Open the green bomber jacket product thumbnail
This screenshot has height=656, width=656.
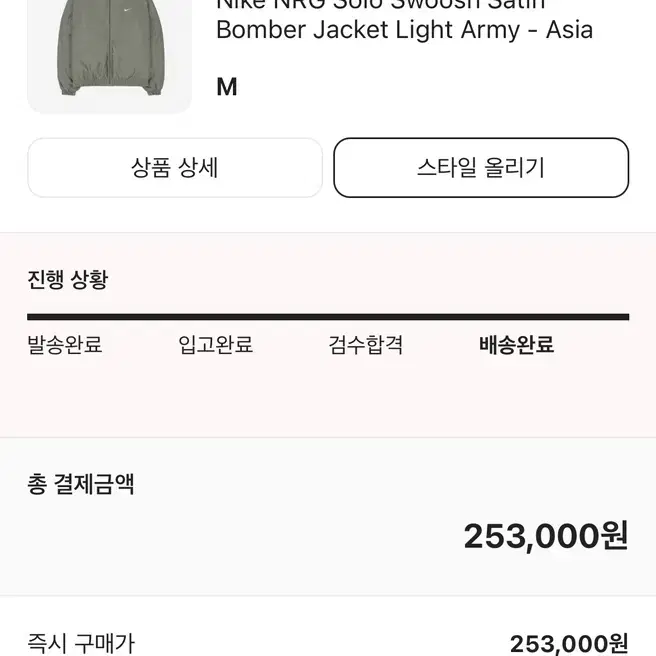pyautogui.click(x=110, y=54)
